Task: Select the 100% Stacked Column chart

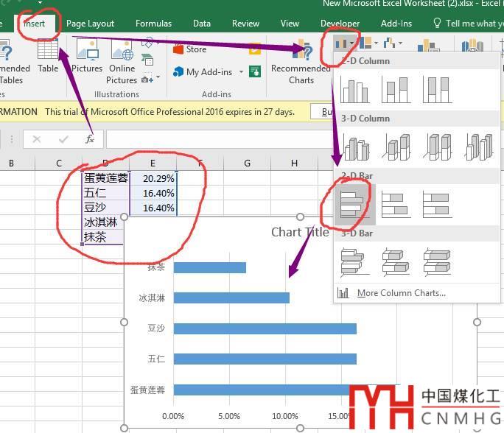Action: click(437, 90)
